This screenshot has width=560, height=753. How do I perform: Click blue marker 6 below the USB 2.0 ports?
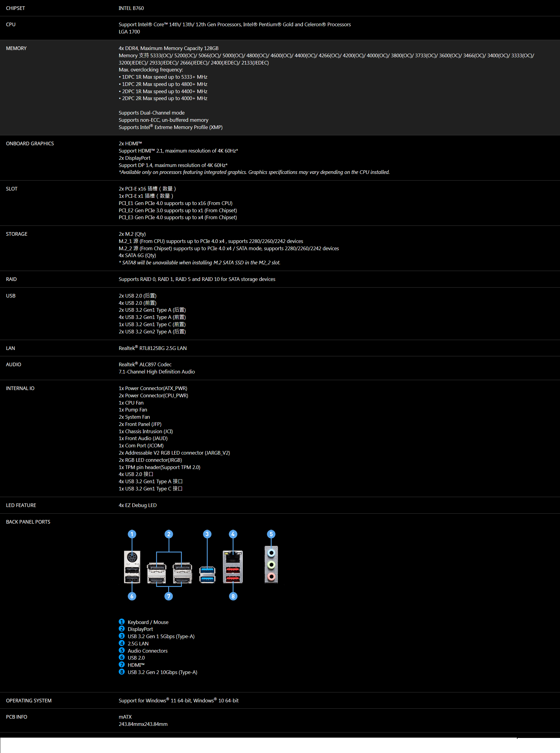pyautogui.click(x=132, y=596)
